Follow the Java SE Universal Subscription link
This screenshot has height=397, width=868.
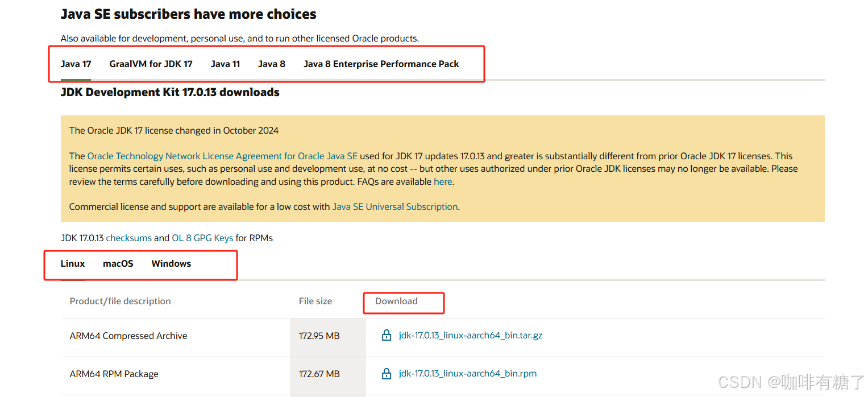pos(395,207)
